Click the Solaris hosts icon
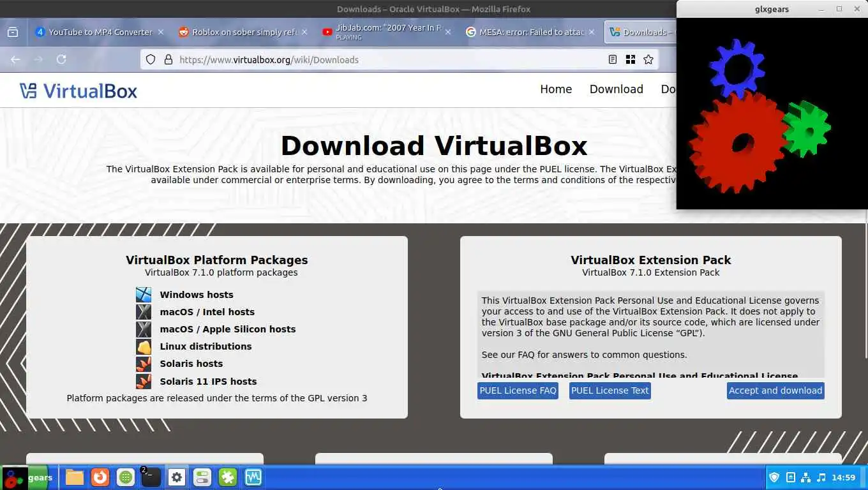 click(x=144, y=364)
